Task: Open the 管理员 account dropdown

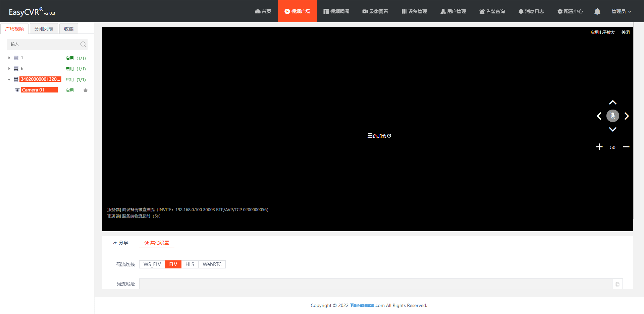Action: pos(621,11)
